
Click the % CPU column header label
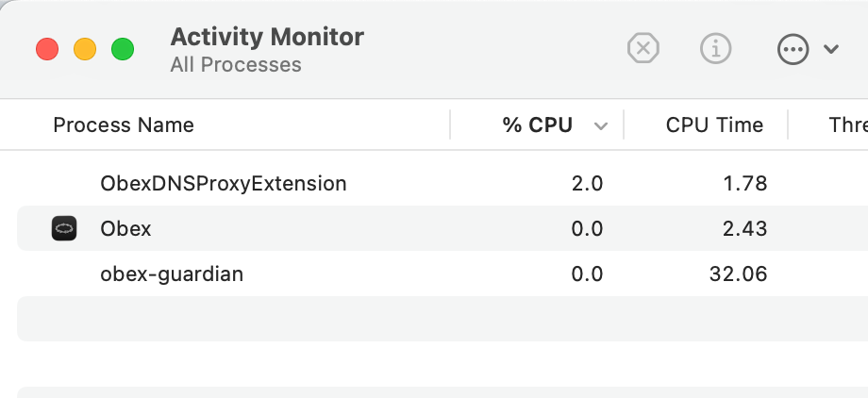point(538,124)
